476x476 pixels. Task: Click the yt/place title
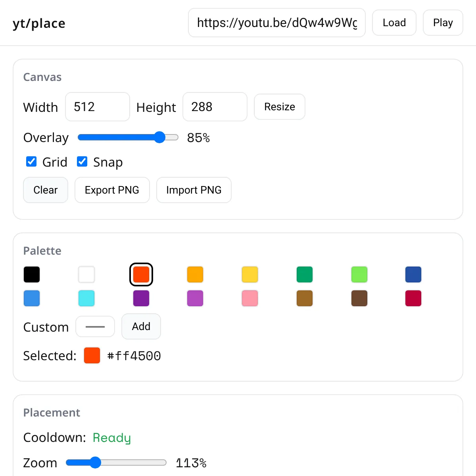[39, 23]
